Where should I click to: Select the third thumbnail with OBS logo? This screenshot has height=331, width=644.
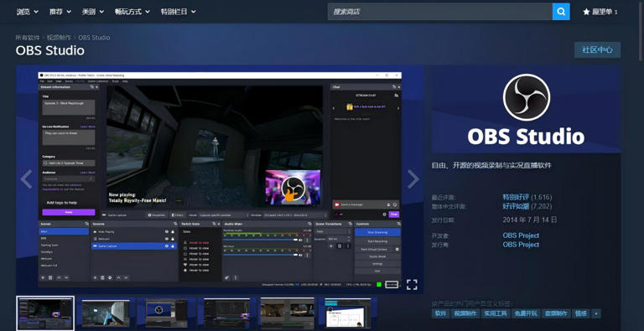[x=166, y=313]
